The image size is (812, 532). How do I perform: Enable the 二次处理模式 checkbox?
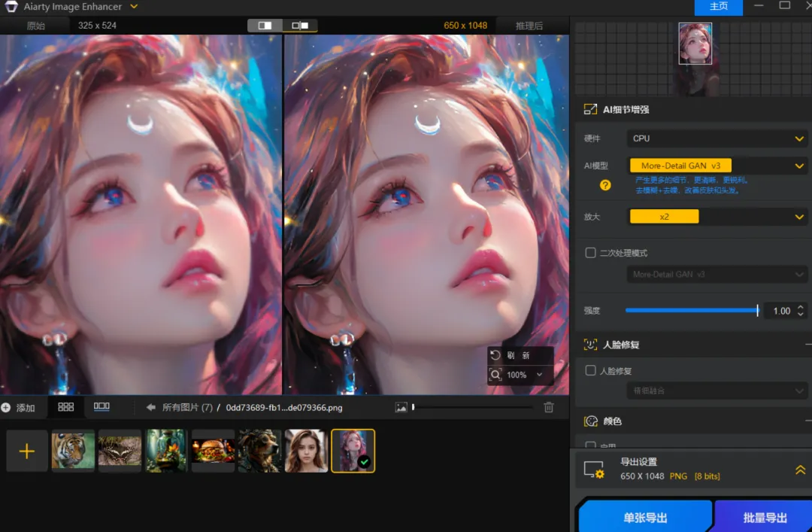[590, 253]
